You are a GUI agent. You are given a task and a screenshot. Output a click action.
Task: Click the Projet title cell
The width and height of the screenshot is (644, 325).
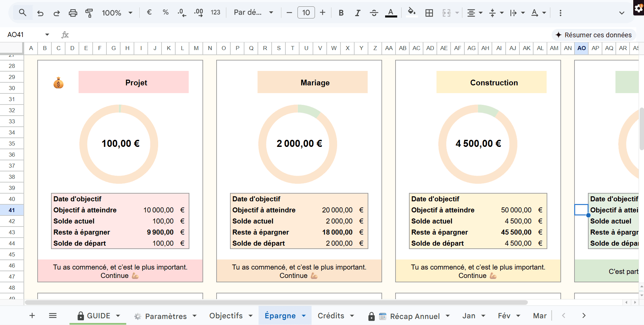coord(134,82)
